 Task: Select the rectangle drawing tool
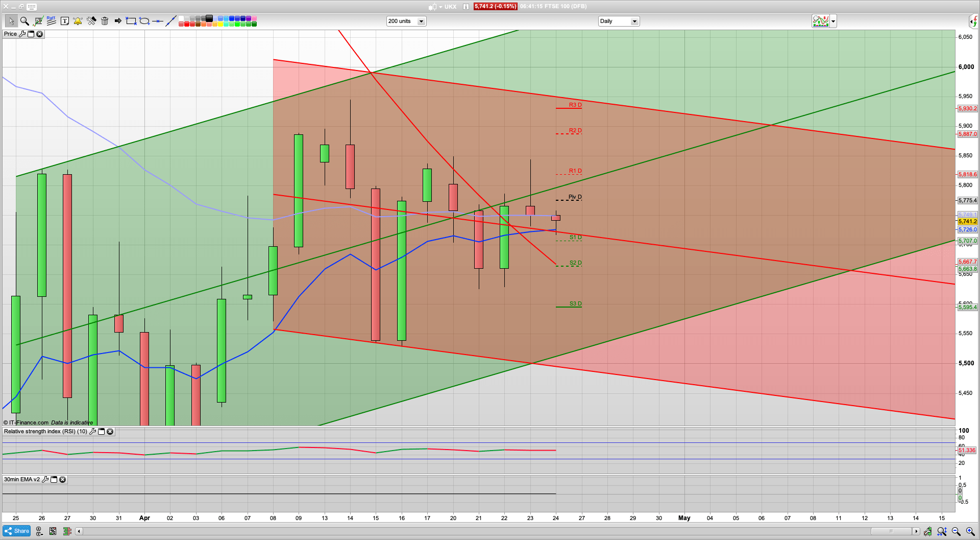click(131, 21)
